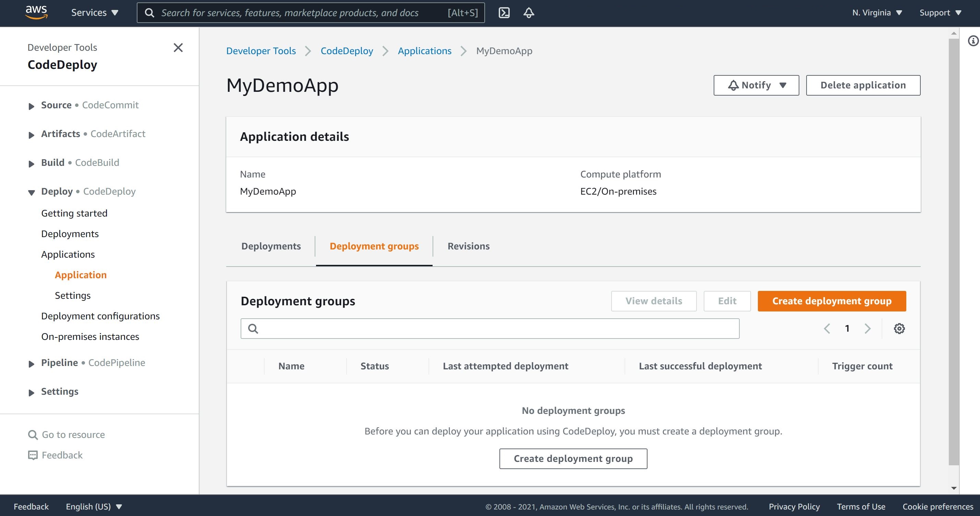Click the Last successful deployment column header
This screenshot has height=516, width=980.
(700, 366)
